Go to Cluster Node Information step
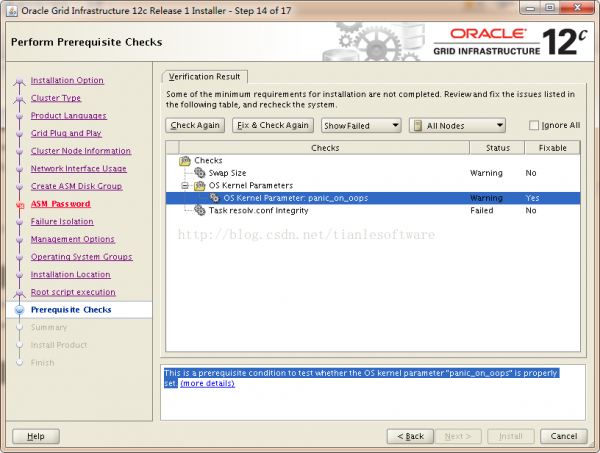Image resolution: width=600 pixels, height=453 pixels. [81, 151]
